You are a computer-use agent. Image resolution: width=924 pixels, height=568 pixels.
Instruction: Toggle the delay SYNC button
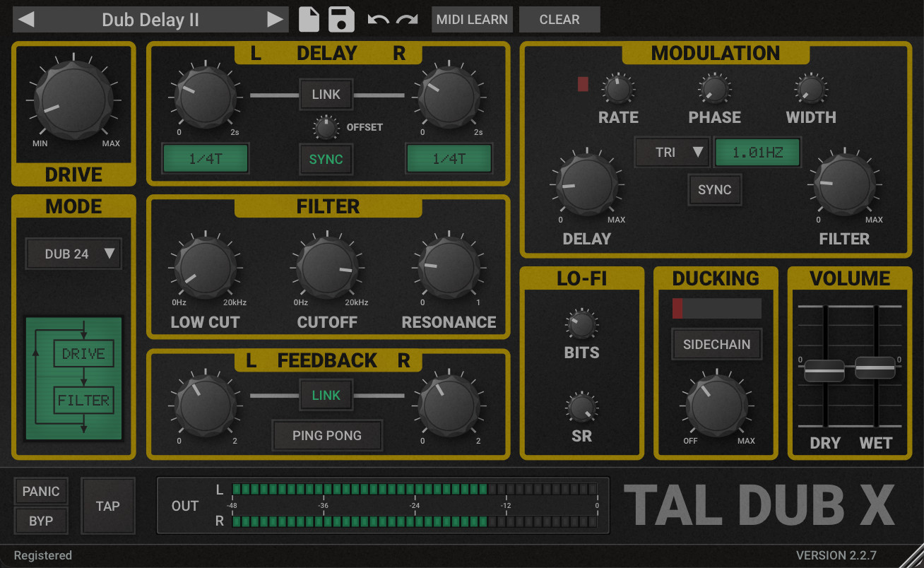coord(326,159)
